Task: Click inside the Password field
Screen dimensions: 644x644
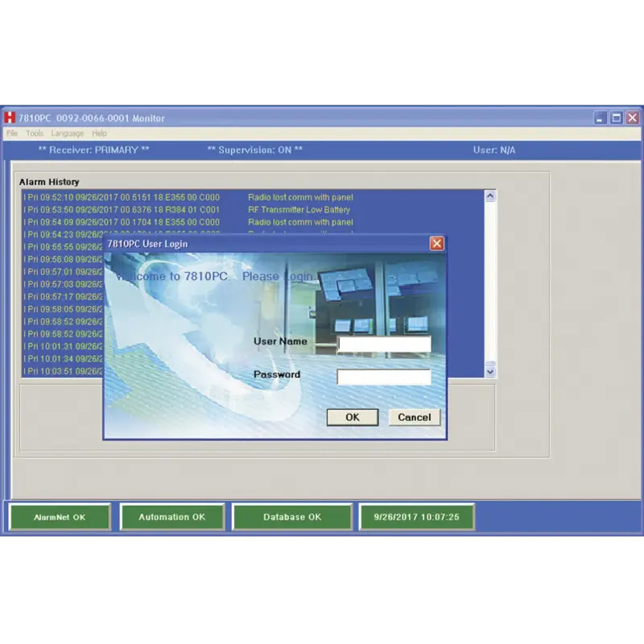Action: pyautogui.click(x=384, y=376)
